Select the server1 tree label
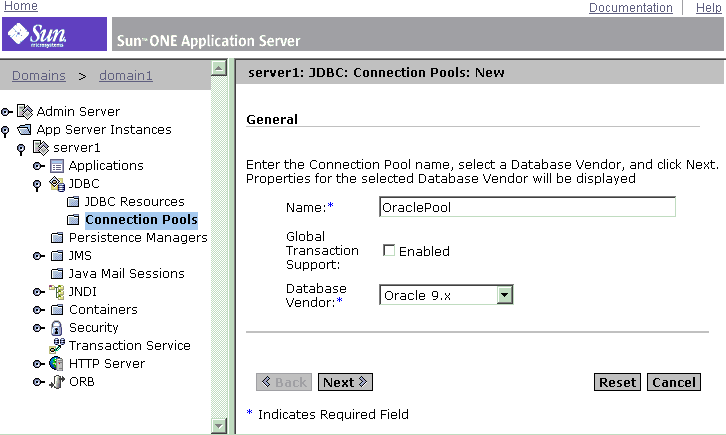This screenshot has width=726, height=435. pos(77,148)
